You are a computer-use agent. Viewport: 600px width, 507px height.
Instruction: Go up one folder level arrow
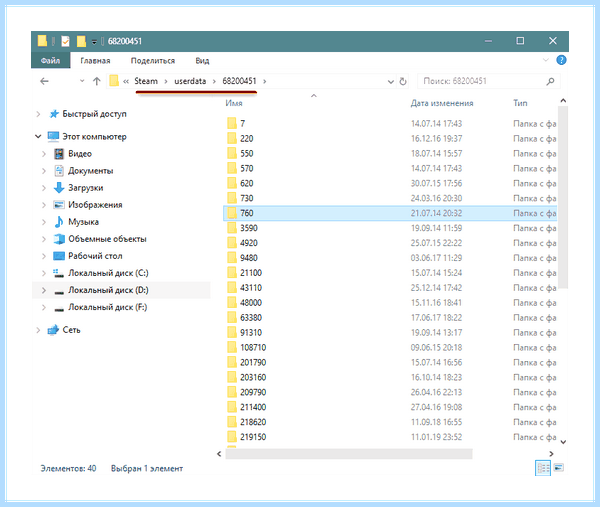point(96,81)
